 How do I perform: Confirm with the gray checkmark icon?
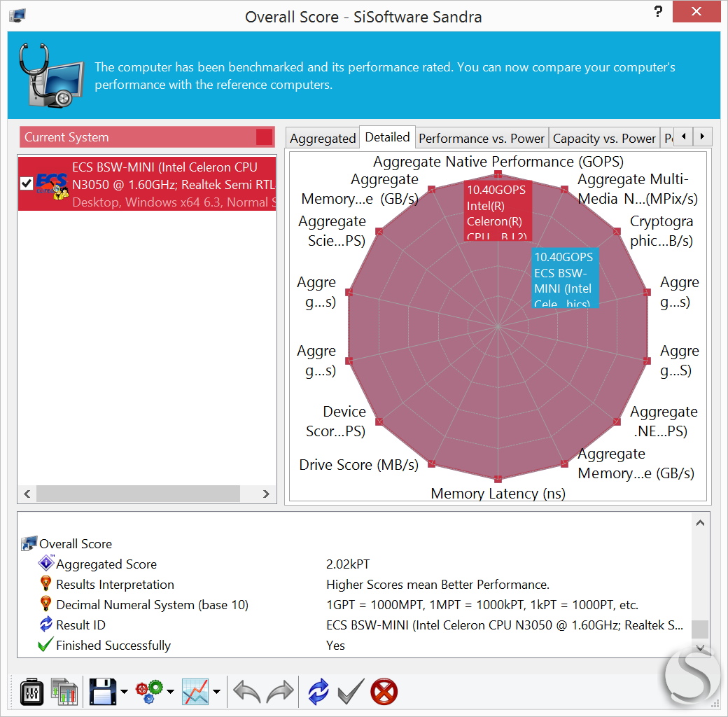[x=351, y=692]
